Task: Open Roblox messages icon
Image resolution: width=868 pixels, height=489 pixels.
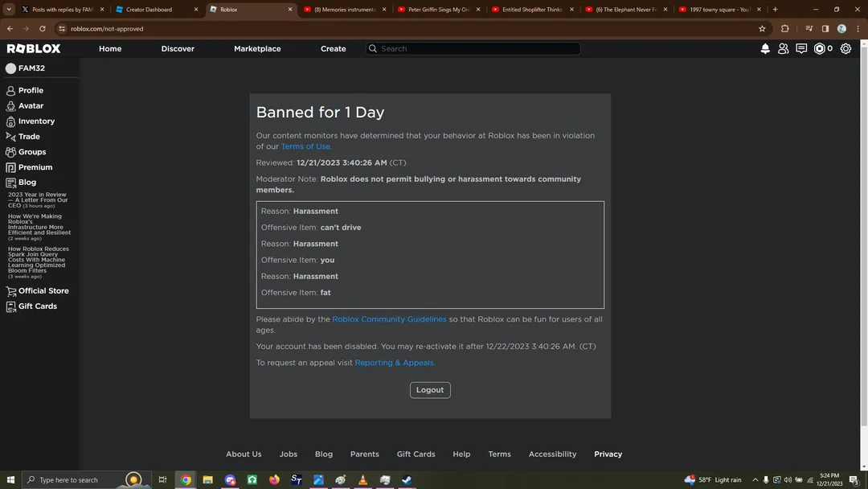Action: (801, 48)
